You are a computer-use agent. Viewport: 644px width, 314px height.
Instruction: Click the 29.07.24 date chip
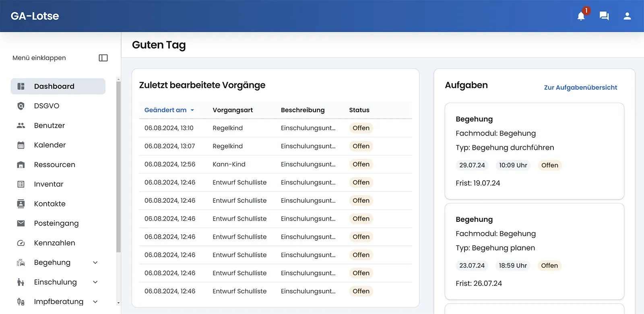472,165
